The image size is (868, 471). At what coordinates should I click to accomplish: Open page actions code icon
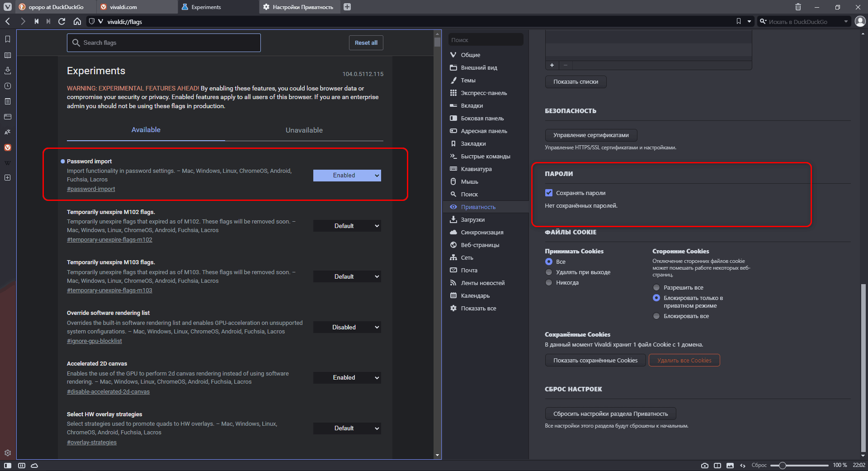(743, 465)
